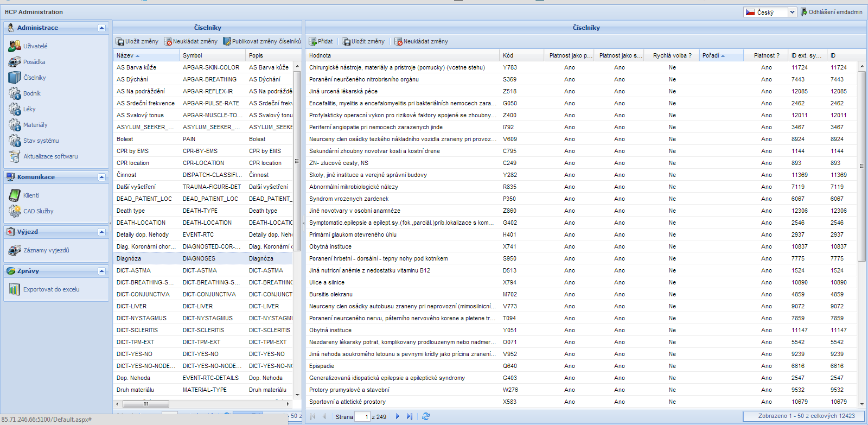
Task: Sort by Popis column header
Action: click(270, 55)
